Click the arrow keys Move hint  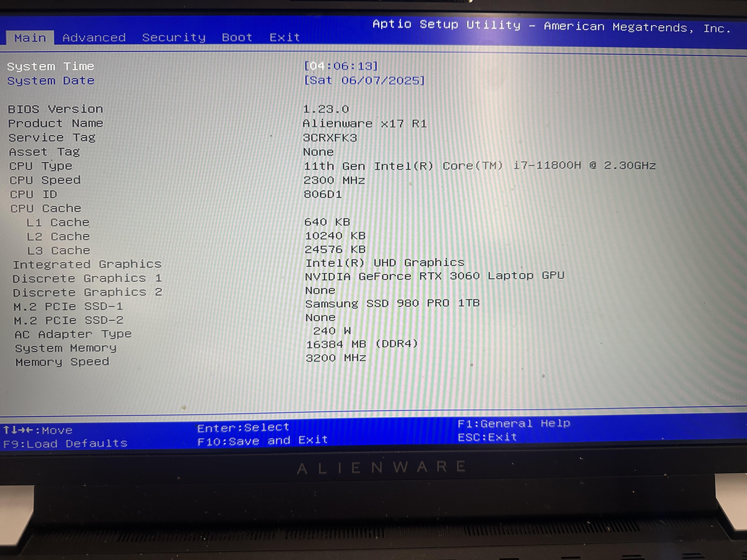[x=38, y=430]
